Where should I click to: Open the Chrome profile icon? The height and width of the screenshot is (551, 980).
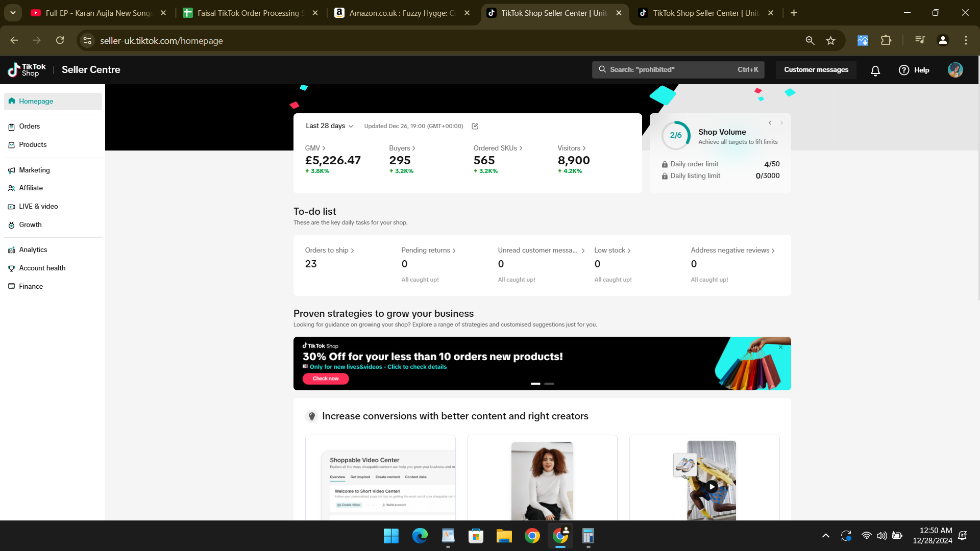(943, 40)
